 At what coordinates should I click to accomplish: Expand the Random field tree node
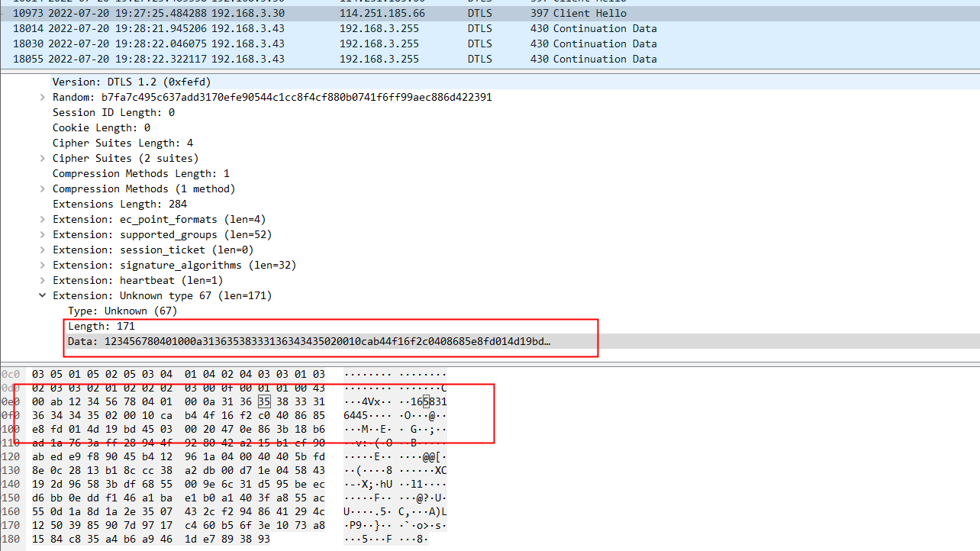coord(43,98)
